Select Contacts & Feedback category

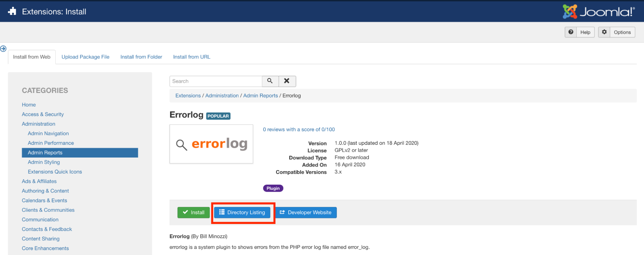click(x=47, y=229)
